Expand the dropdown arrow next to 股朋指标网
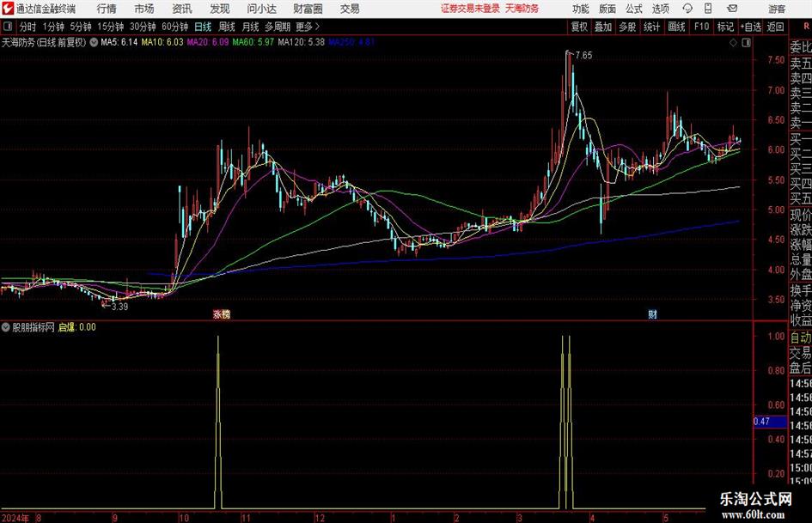 point(6,327)
